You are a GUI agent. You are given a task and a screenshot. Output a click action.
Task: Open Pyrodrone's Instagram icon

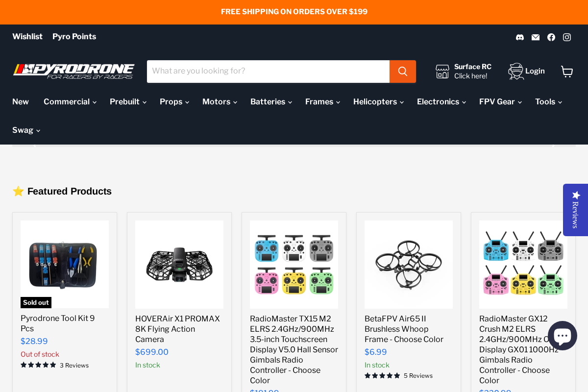pyautogui.click(x=567, y=37)
